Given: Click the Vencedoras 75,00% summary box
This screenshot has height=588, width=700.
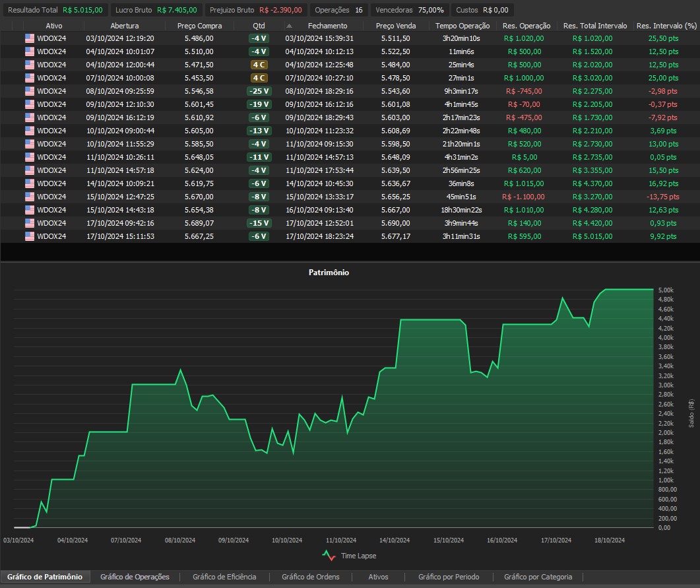Looking at the screenshot, I should pyautogui.click(x=409, y=11).
